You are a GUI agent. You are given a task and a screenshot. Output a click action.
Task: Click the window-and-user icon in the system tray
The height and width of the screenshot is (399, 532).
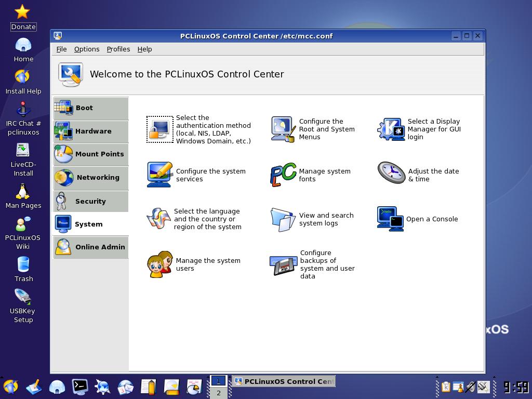point(458,387)
